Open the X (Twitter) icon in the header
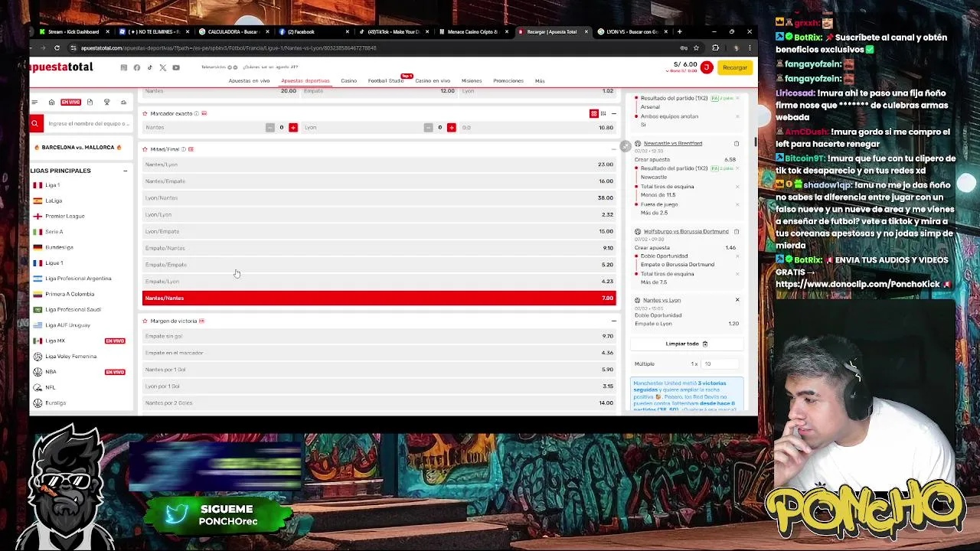The height and width of the screenshot is (551, 980). pyautogui.click(x=162, y=67)
